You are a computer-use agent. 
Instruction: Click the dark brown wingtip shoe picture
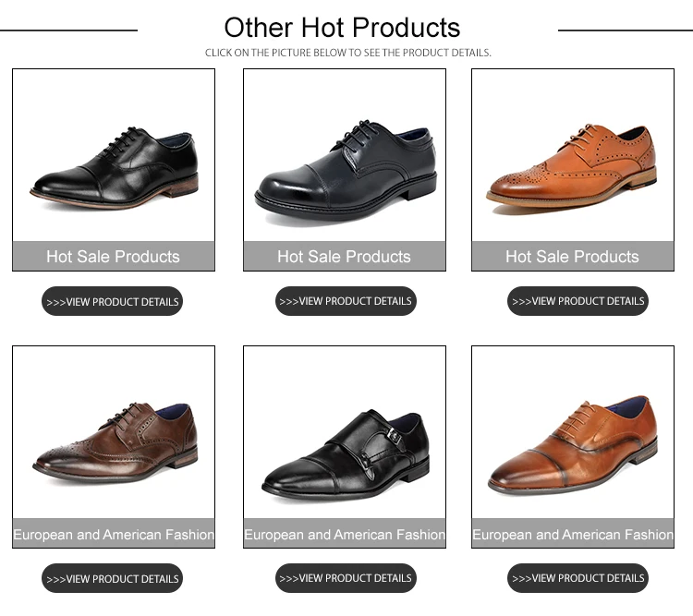(114, 441)
